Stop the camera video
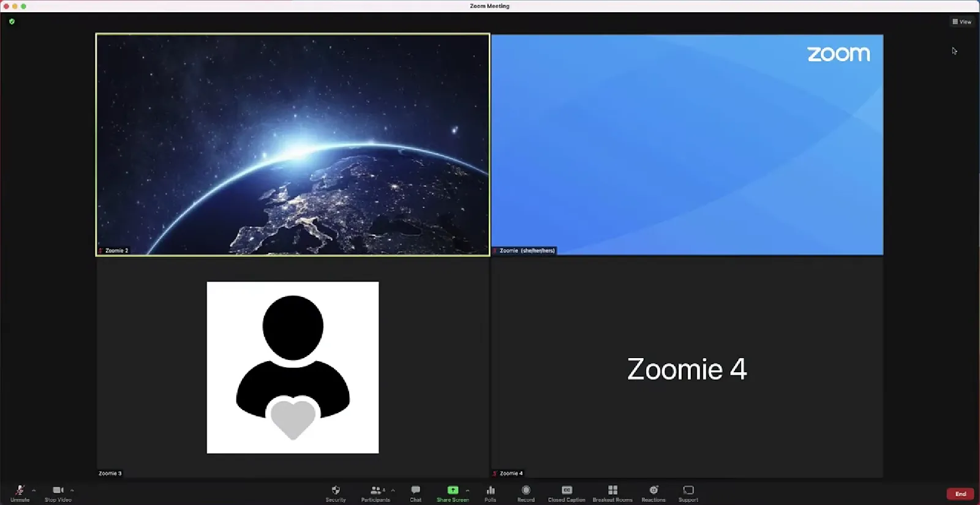The width and height of the screenshot is (980, 505). point(58,493)
